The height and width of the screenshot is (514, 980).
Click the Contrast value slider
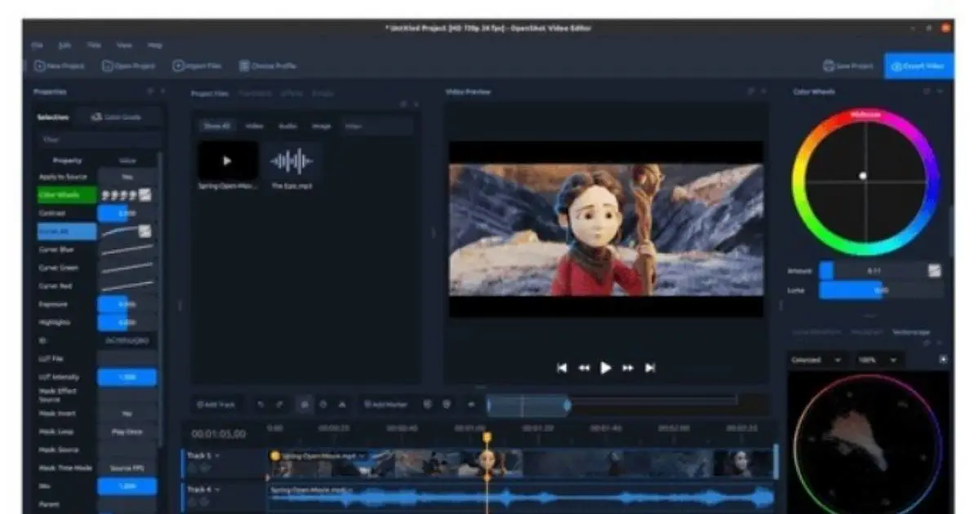click(x=127, y=214)
